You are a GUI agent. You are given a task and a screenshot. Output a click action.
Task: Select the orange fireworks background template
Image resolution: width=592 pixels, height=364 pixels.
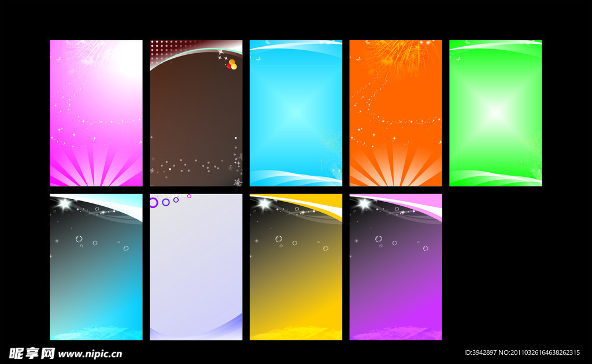pos(395,113)
